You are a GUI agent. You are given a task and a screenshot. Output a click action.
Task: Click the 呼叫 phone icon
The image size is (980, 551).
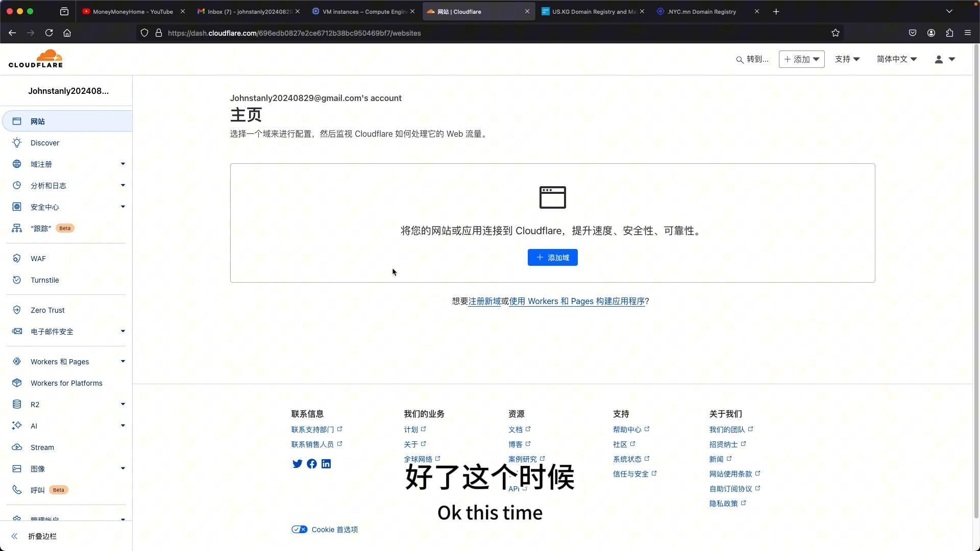point(17,490)
